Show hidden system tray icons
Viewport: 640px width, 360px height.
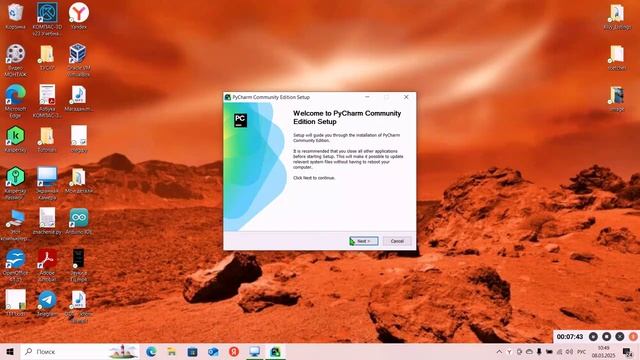(499, 351)
